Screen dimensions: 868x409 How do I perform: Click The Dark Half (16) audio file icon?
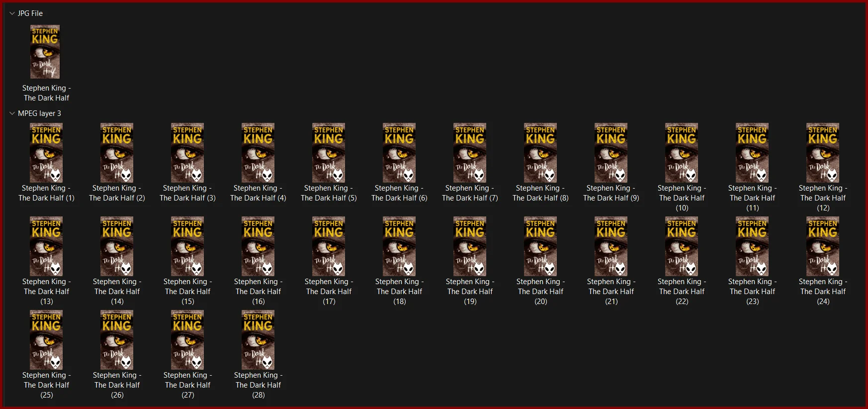click(x=258, y=246)
